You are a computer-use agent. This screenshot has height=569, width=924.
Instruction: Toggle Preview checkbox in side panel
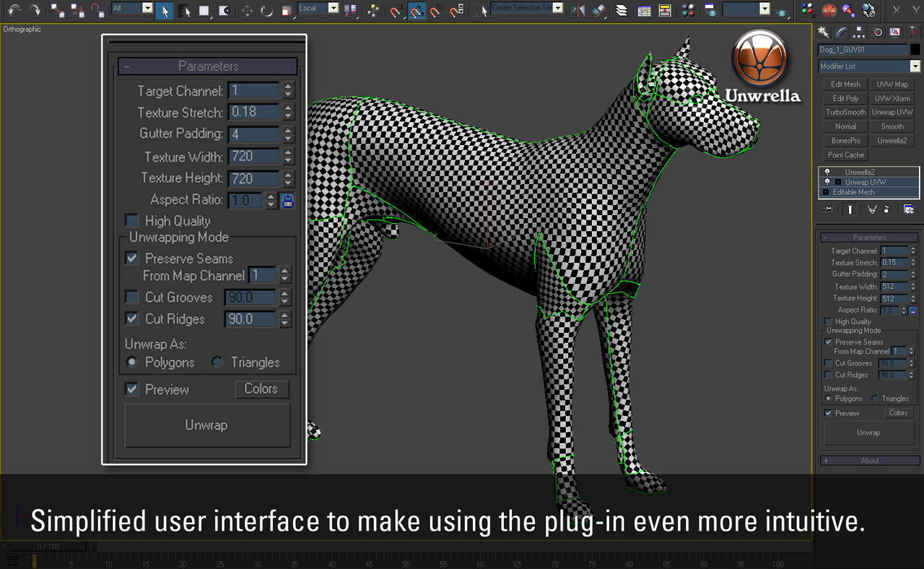click(x=828, y=413)
